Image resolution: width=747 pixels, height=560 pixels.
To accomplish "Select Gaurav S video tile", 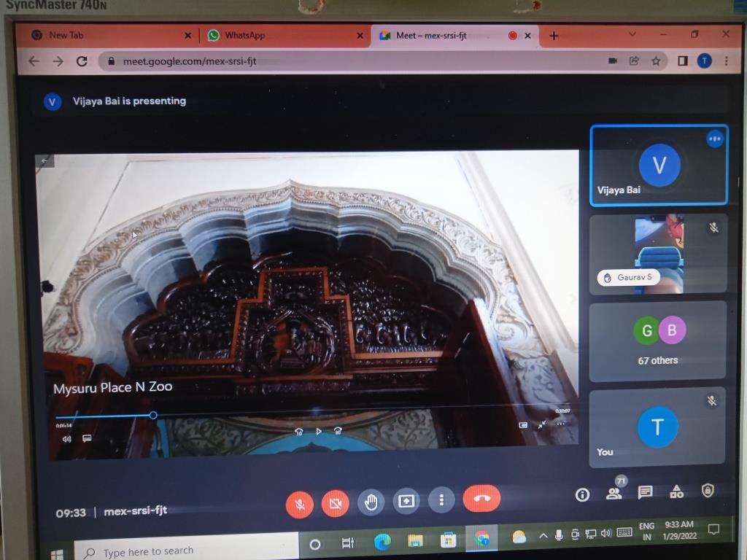I will coord(658,254).
